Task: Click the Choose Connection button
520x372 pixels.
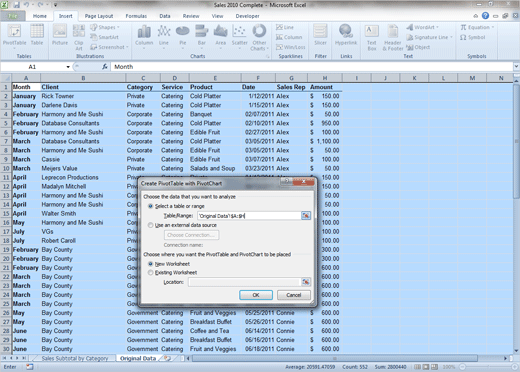Action: click(191, 235)
